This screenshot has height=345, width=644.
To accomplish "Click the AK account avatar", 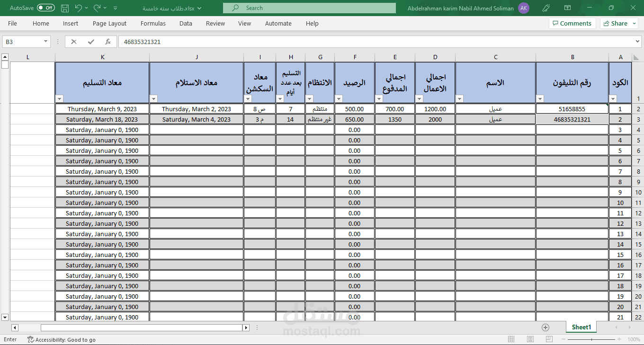I will (x=523, y=8).
